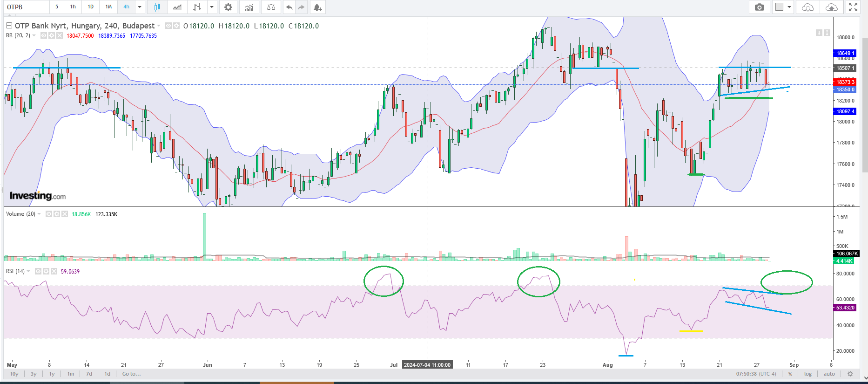Open the indicators menu
The image size is (868, 384).
[249, 7]
